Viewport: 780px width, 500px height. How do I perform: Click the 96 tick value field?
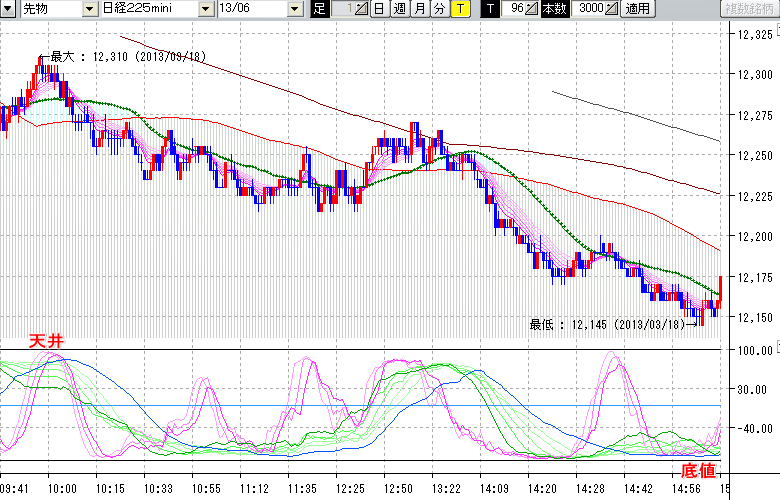514,9
